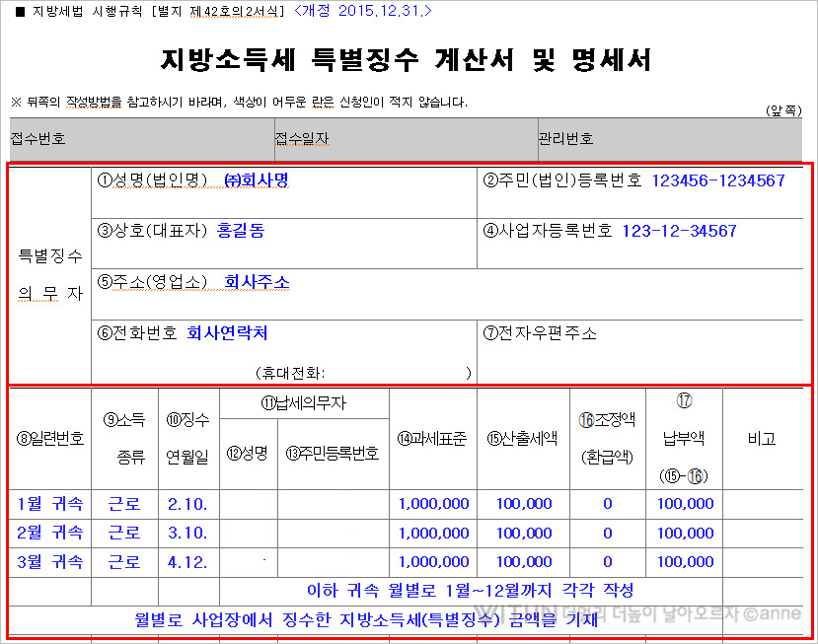Screen dimensions: 818x644
Task: Select business number 123-12-34567
Action: 679,231
